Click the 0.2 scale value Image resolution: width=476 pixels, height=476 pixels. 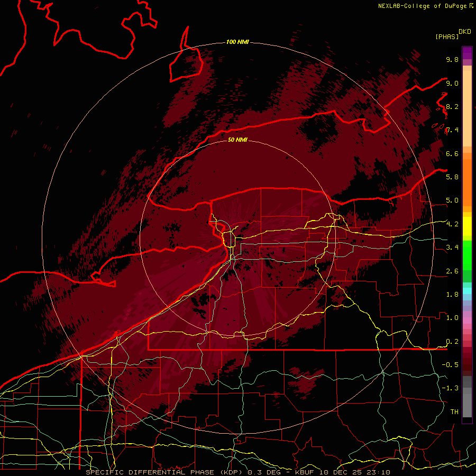pos(452,341)
